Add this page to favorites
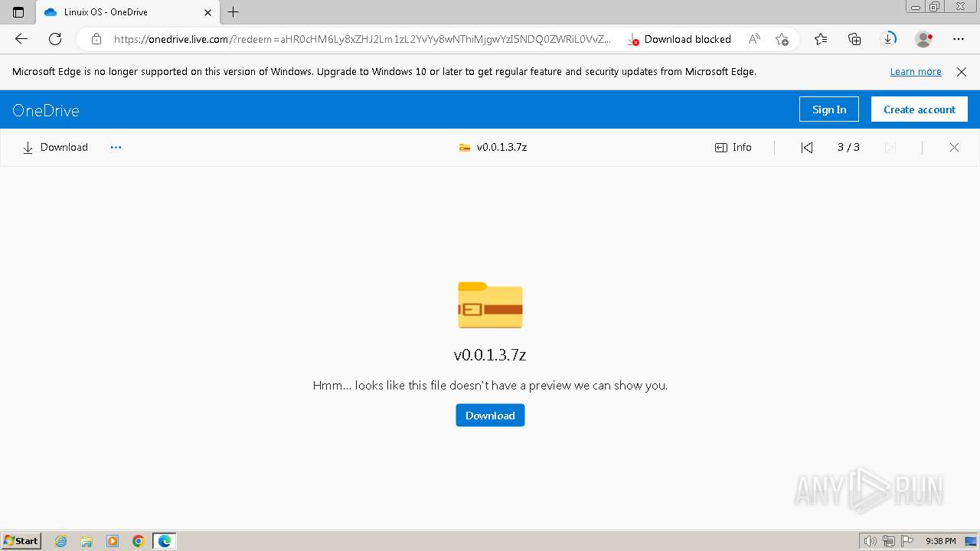 [782, 39]
